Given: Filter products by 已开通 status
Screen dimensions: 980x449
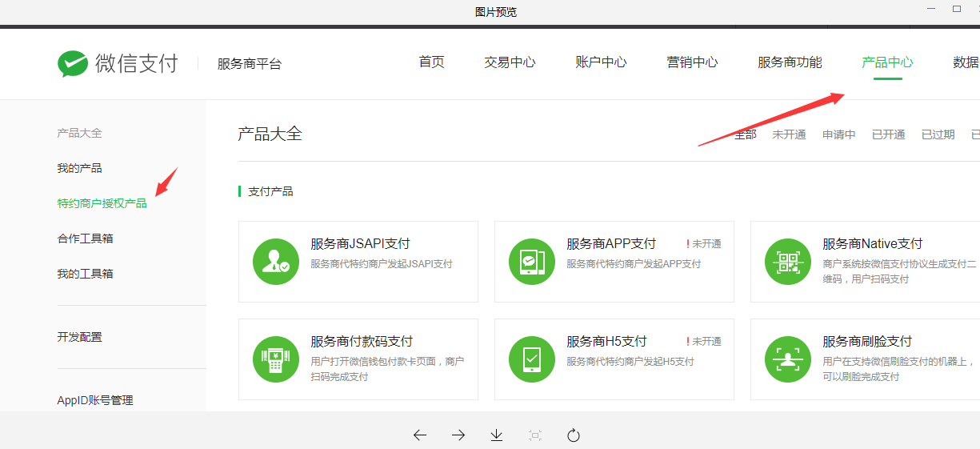Looking at the screenshot, I should (x=888, y=134).
